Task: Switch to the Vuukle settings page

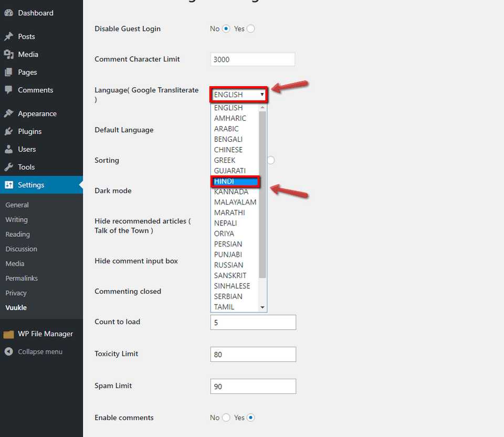Action: (x=15, y=307)
